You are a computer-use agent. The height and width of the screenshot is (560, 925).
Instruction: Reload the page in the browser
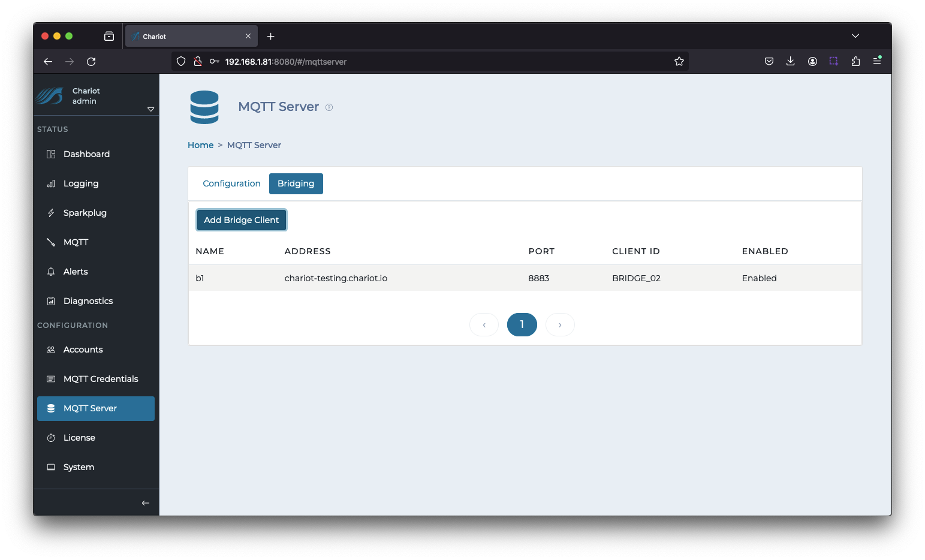click(91, 61)
